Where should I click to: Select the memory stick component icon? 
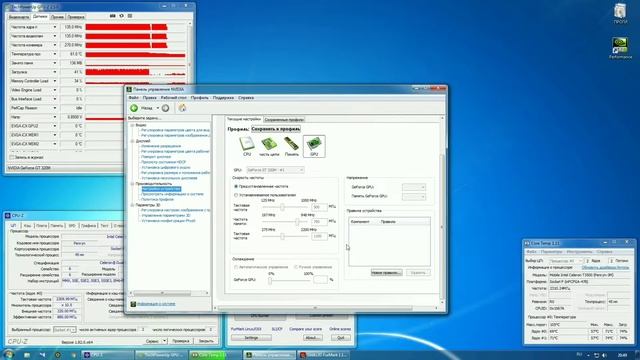click(x=291, y=146)
